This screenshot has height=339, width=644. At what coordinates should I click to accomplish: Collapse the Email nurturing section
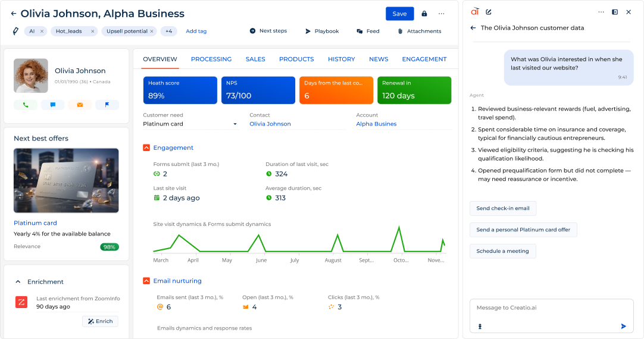click(x=146, y=281)
